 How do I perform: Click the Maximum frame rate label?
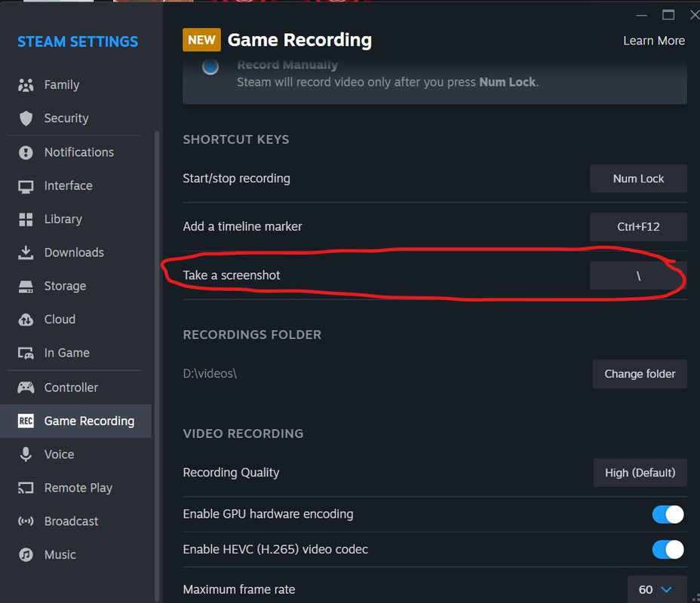pyautogui.click(x=239, y=589)
